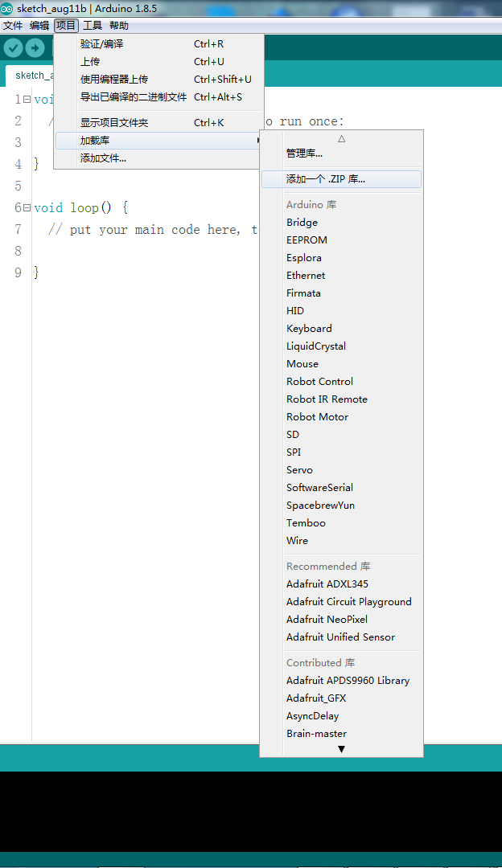Click the 'void loop() {' code line

click(81, 208)
